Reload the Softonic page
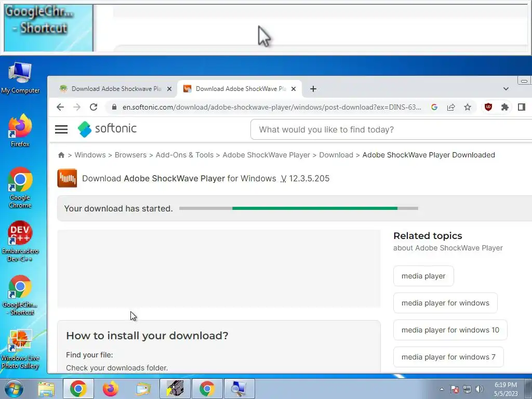The image size is (532, 399). (94, 107)
